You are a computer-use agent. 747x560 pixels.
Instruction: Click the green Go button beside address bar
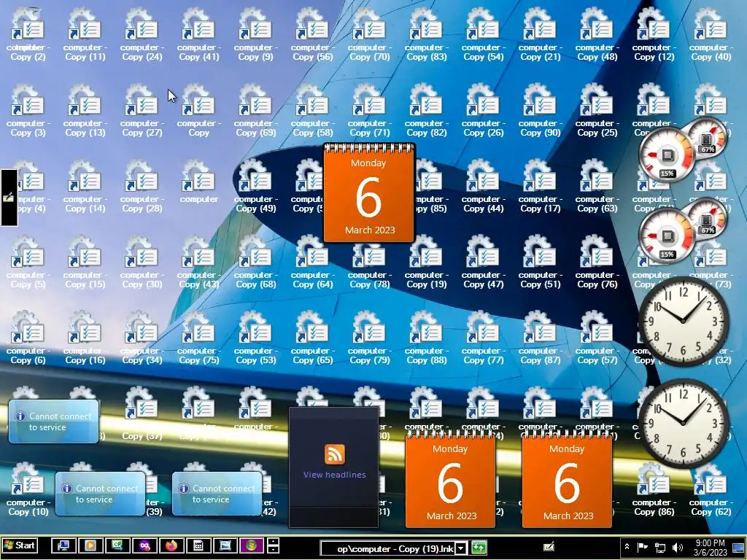coord(479,548)
